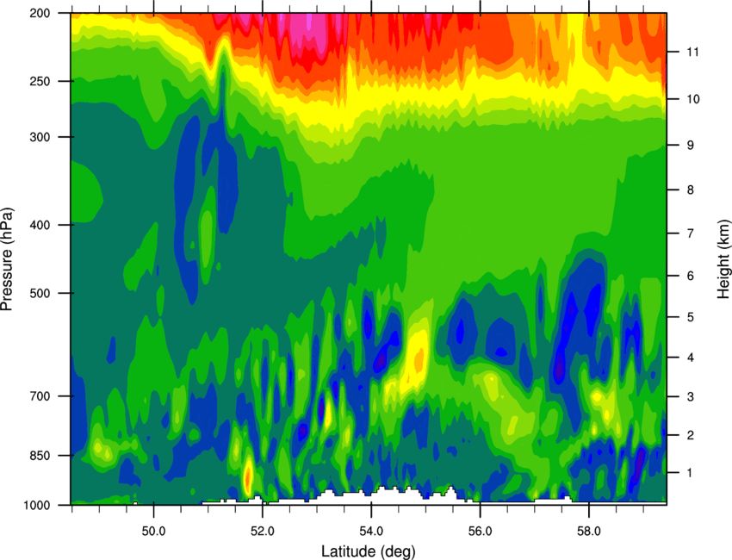Click the 54.0 latitude tick label

(372, 531)
